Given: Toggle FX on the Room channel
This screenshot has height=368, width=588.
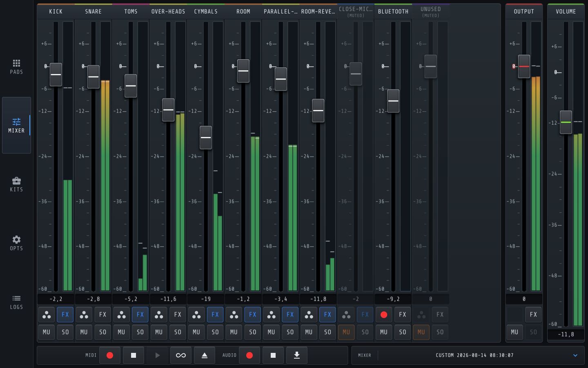Looking at the screenshot, I should coord(253,315).
